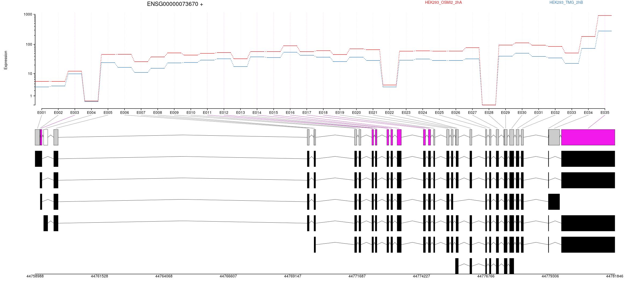Click genomic coordinate 44766607

click(228, 276)
